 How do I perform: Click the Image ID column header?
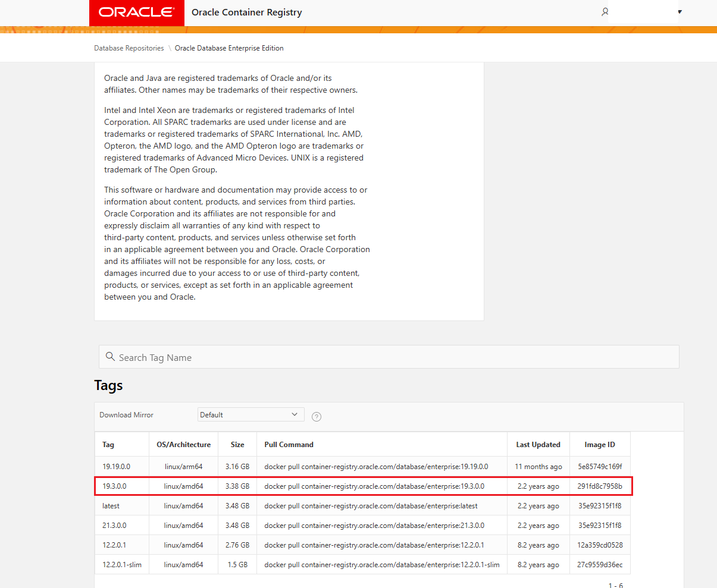pos(600,445)
